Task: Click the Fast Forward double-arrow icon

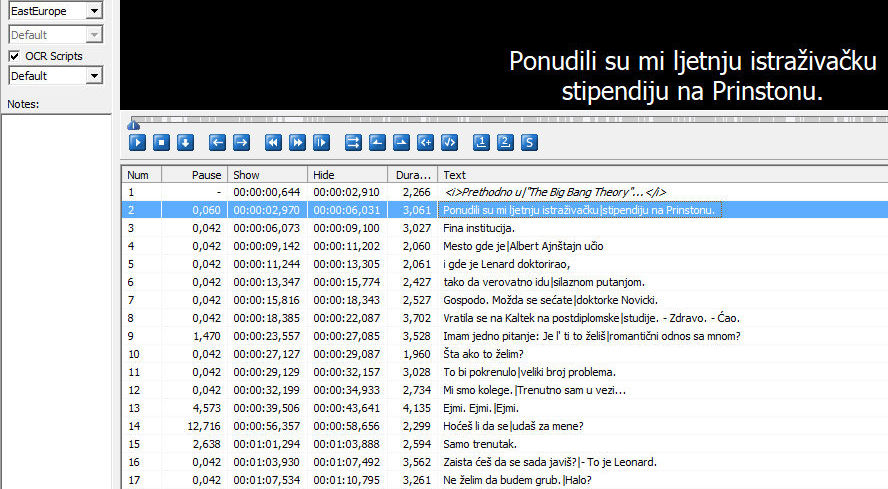Action: point(297,142)
